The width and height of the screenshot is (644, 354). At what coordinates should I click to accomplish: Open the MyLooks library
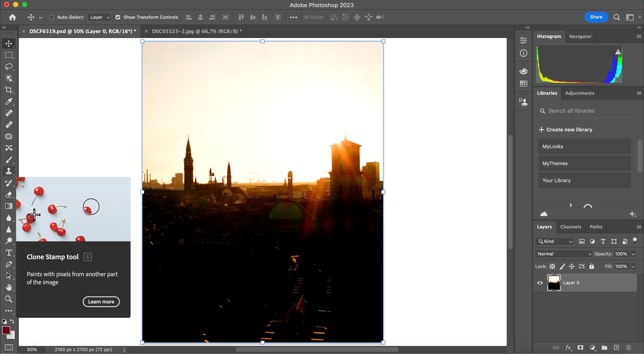click(x=585, y=146)
